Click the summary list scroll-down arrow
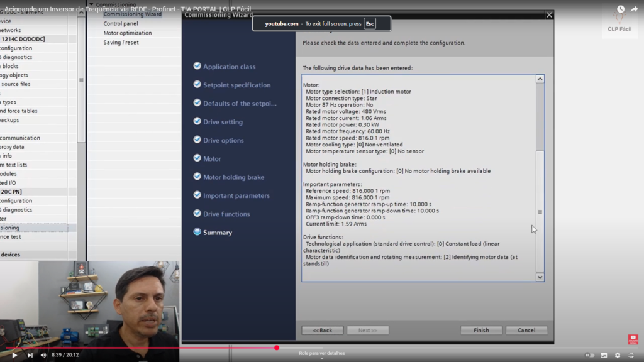Image resolution: width=644 pixels, height=362 pixels. (540, 277)
